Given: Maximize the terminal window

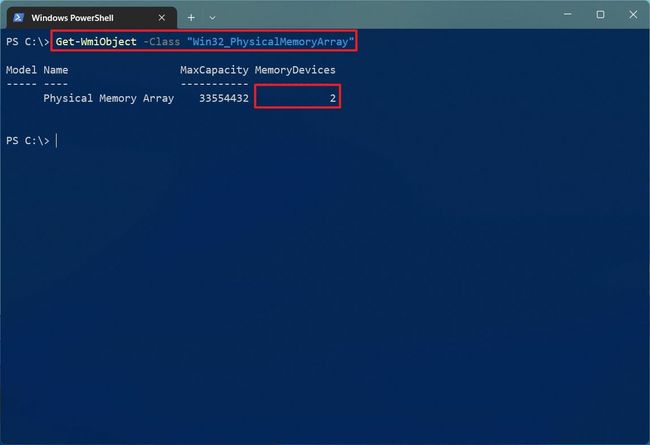Looking at the screenshot, I should (600, 15).
